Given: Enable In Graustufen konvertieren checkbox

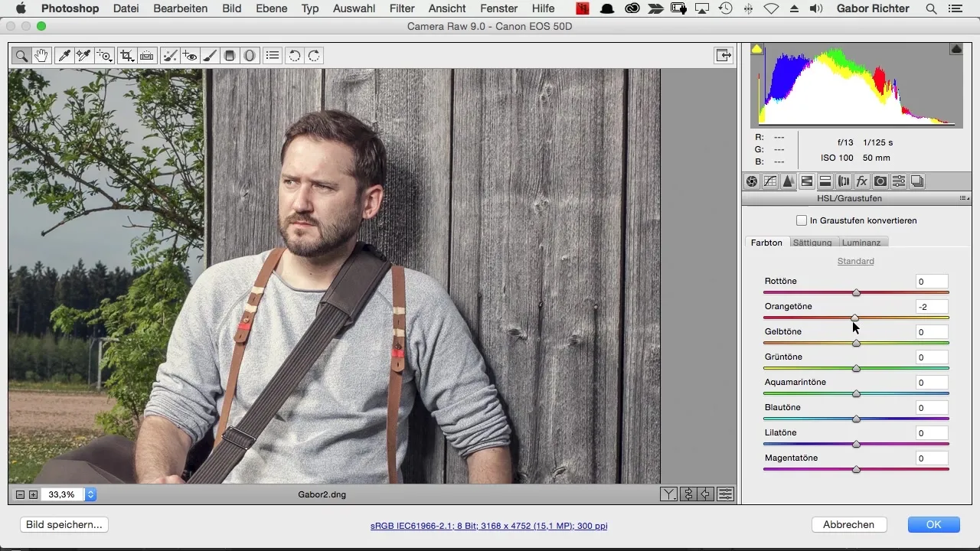Looking at the screenshot, I should tap(802, 220).
